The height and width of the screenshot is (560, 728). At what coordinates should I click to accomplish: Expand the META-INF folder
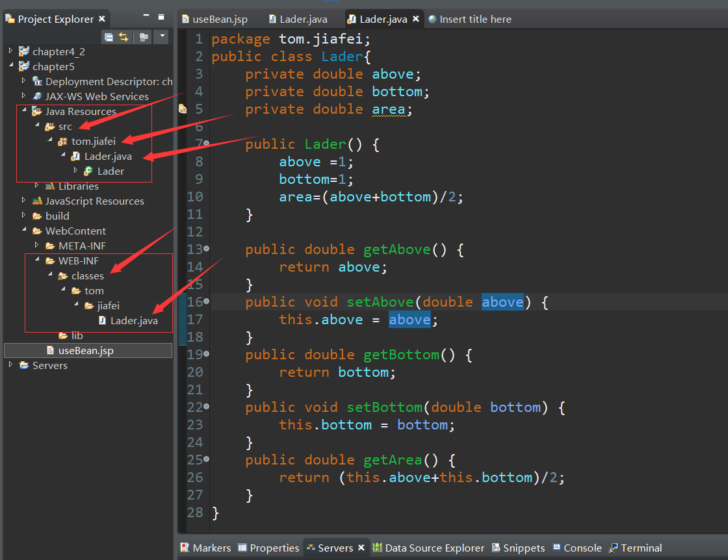pyautogui.click(x=36, y=244)
